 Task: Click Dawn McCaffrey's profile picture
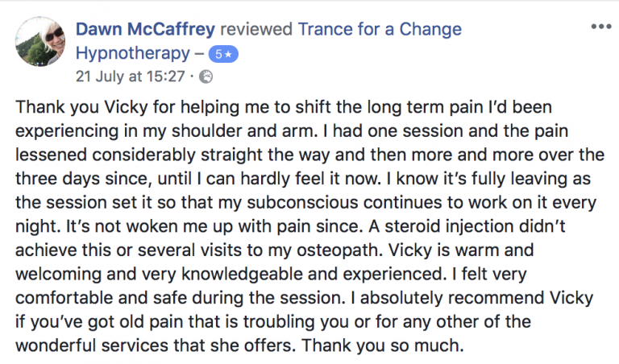39,41
